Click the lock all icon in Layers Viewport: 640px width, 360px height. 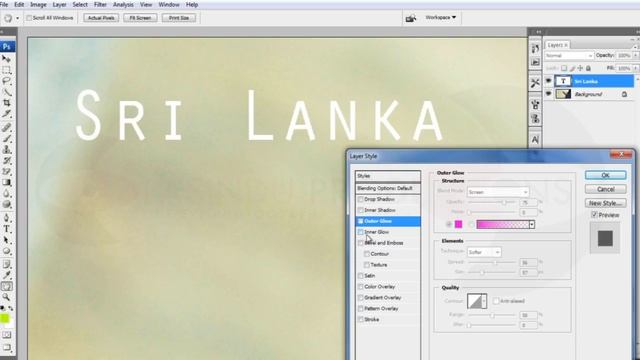[x=588, y=68]
